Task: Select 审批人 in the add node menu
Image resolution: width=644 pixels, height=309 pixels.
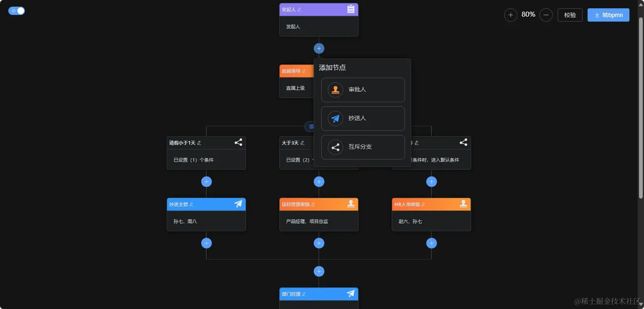Action: click(x=363, y=90)
